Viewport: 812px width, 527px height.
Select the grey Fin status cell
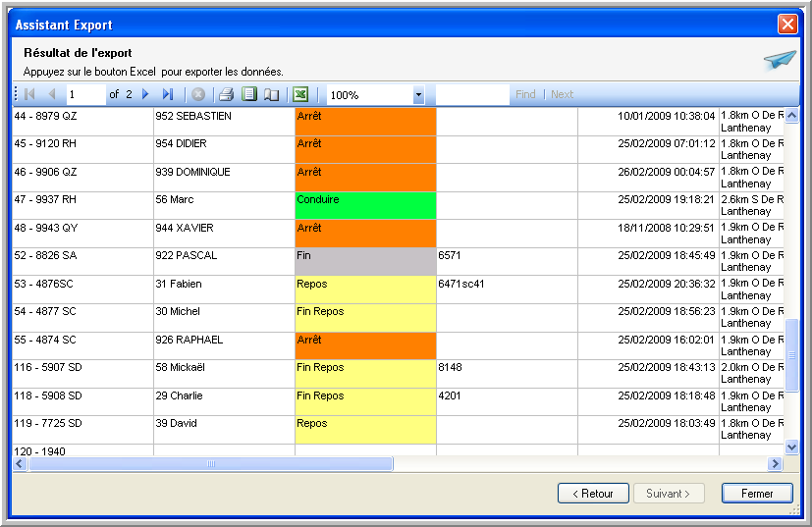365,261
